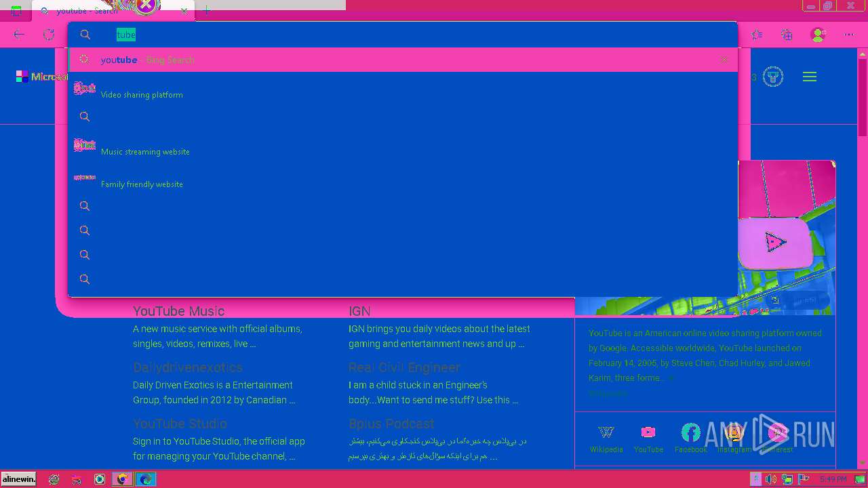Open the Bplus Podcast result link
The width and height of the screenshot is (868, 488).
point(391,424)
